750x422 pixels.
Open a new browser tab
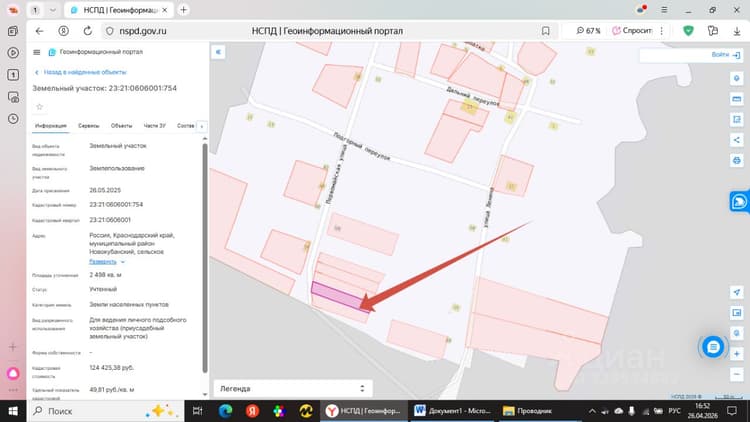tap(183, 10)
